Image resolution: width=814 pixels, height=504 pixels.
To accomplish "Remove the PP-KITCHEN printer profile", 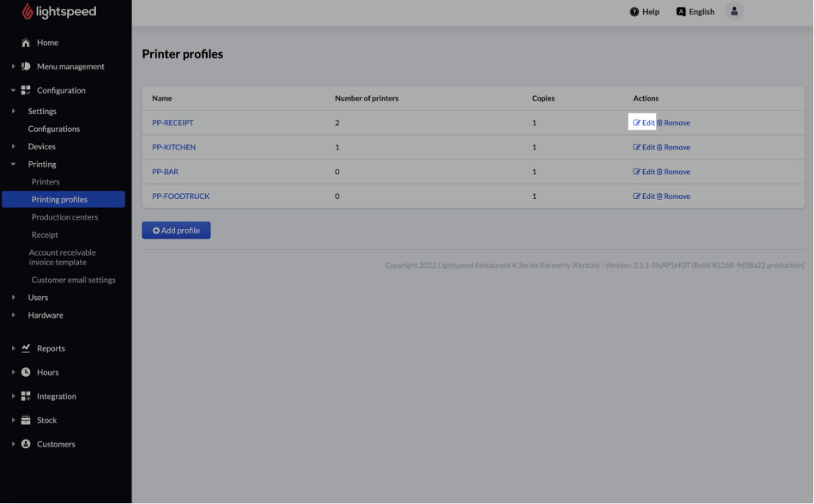I will [673, 148].
